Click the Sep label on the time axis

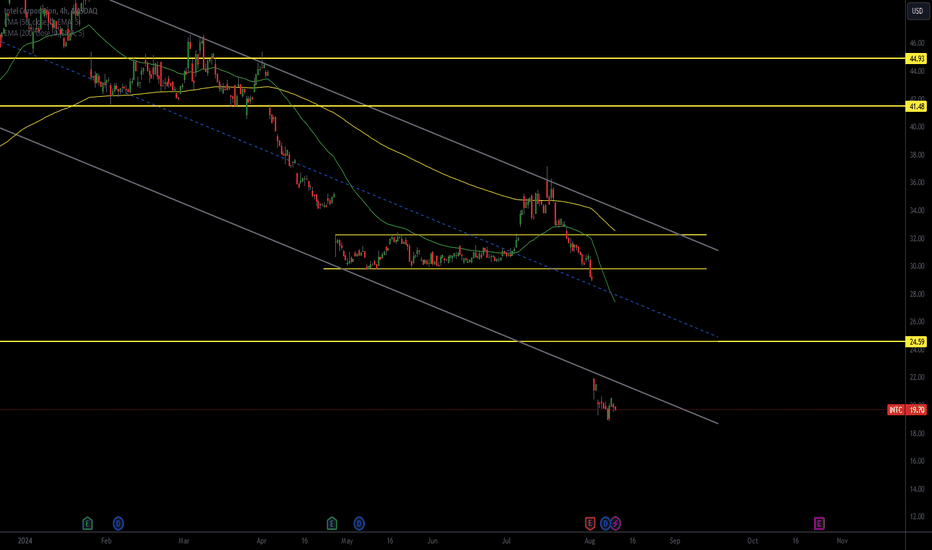(675, 541)
